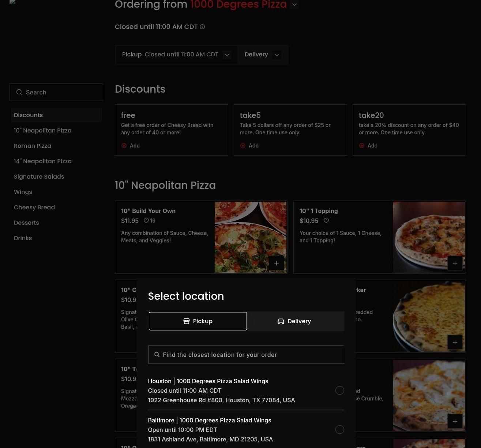Open the Desserts category link
This screenshot has height=448, width=481.
tap(26, 223)
